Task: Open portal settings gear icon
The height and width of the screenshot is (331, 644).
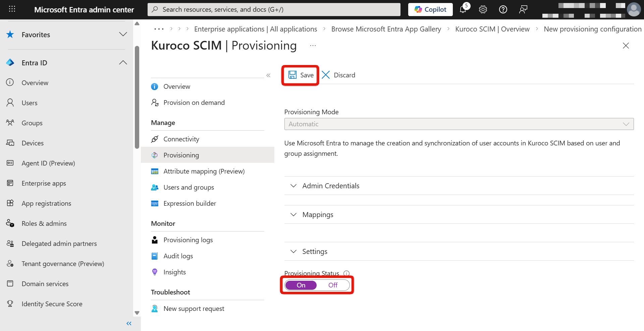Action: point(483,9)
